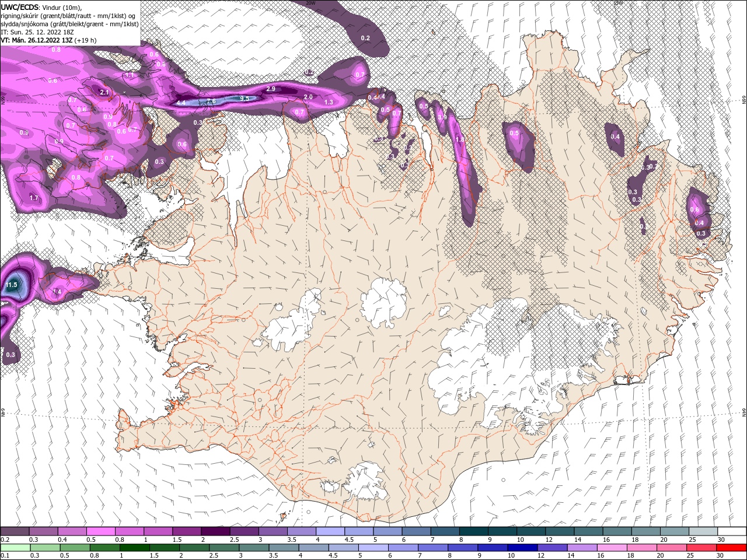Click the pale green 0.1 swatch in lower legend
The height and width of the screenshot is (560, 747).
15,548
